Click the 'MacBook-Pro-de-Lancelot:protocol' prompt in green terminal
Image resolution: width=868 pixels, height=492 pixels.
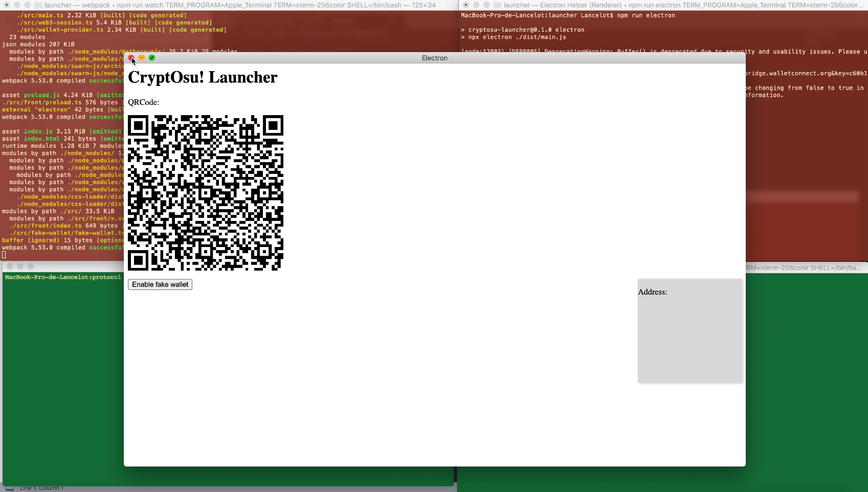(x=63, y=277)
